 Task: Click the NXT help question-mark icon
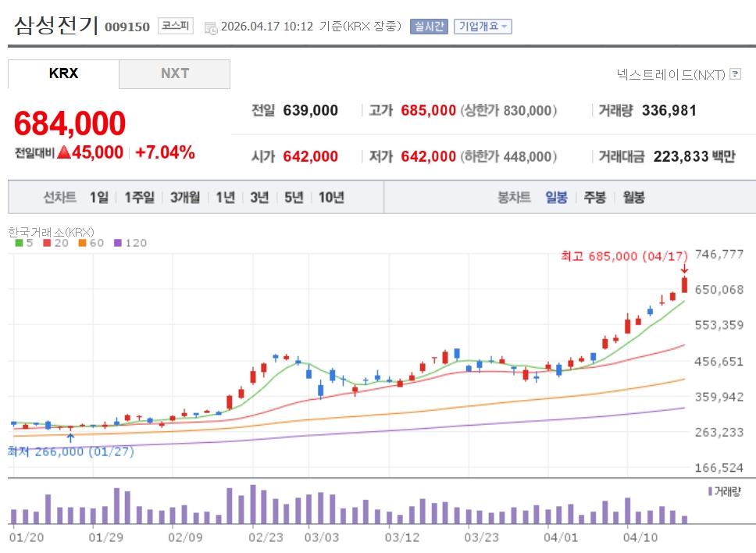[x=735, y=74]
